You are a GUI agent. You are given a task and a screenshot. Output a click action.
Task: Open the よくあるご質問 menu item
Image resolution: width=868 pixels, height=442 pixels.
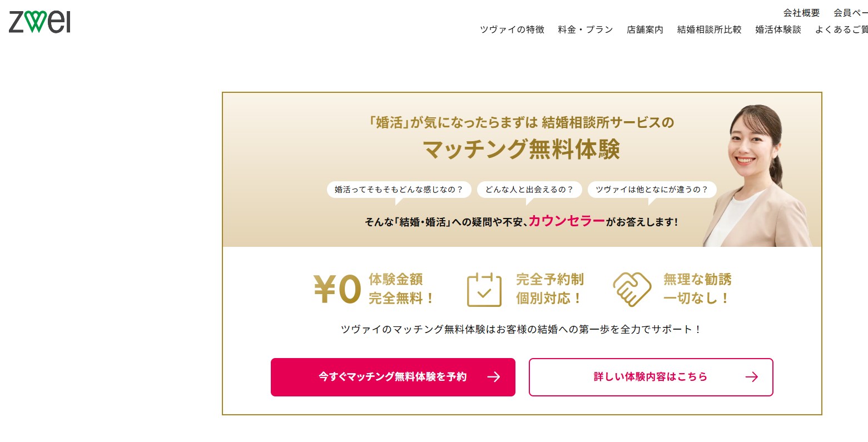tap(841, 29)
